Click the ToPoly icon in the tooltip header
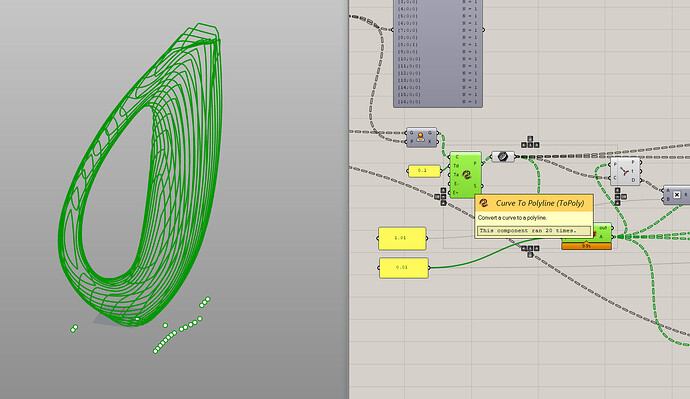The image size is (690, 399). (484, 203)
